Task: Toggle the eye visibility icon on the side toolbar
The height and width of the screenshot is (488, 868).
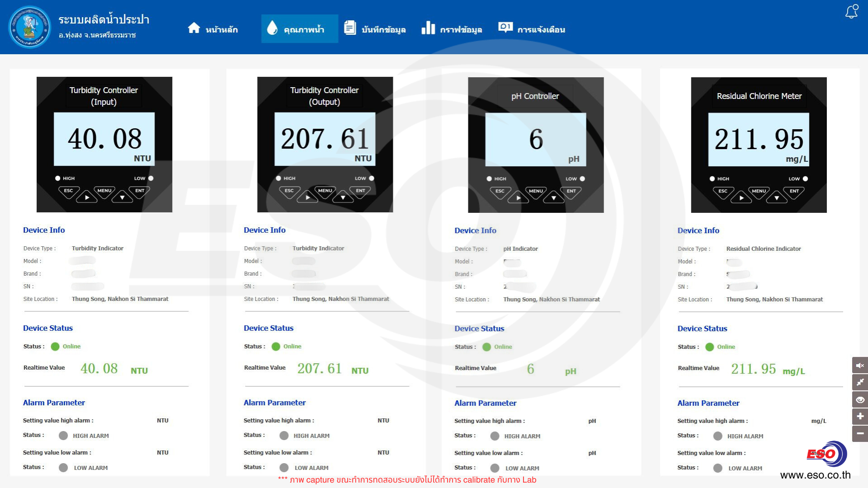Action: [860, 399]
